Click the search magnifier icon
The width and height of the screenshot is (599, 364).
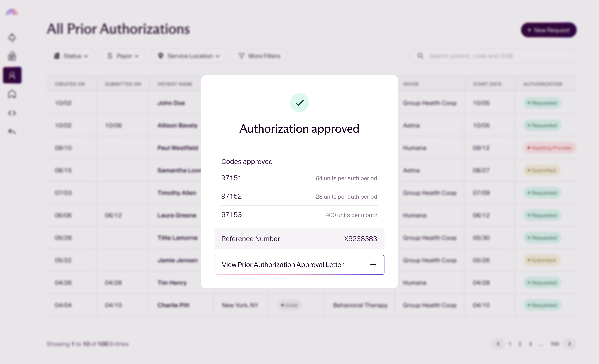tap(420, 56)
